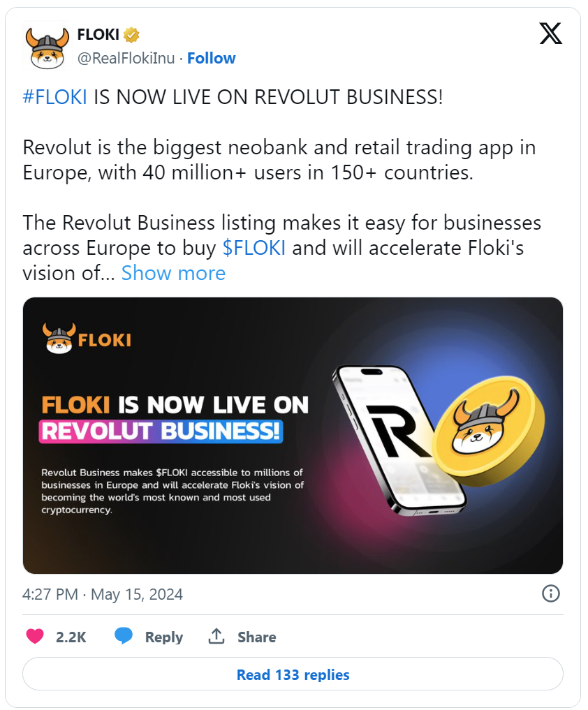Click the FLOKI logo inside the banner image
The image size is (588, 710).
pos(87,339)
